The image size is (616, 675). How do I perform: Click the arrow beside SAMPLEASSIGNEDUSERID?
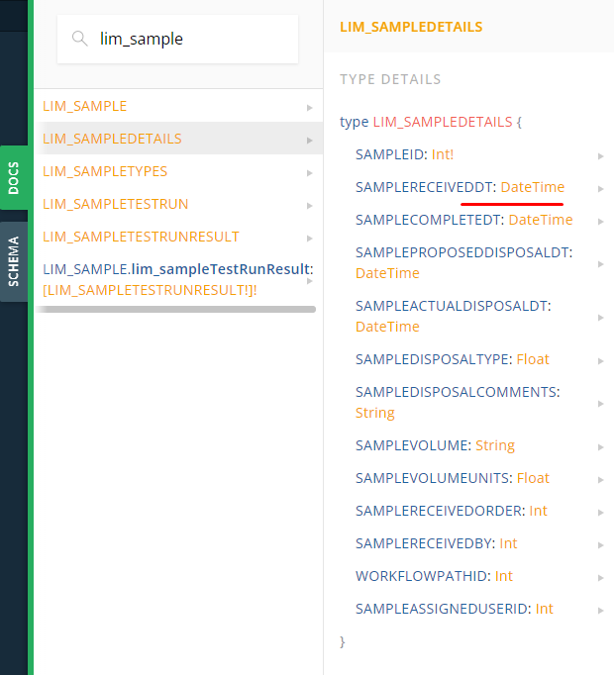click(x=601, y=610)
